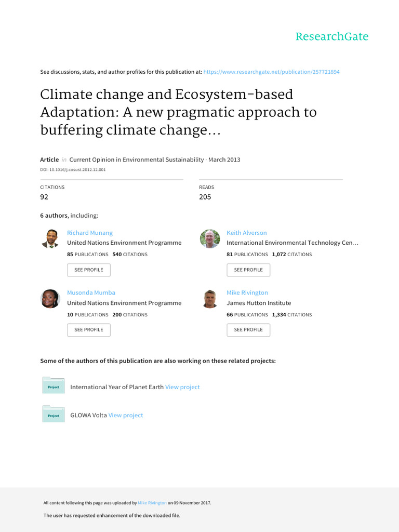This screenshot has width=399, height=532.
Task: Click See Profile under Keith Alverson
Action: coord(248,270)
